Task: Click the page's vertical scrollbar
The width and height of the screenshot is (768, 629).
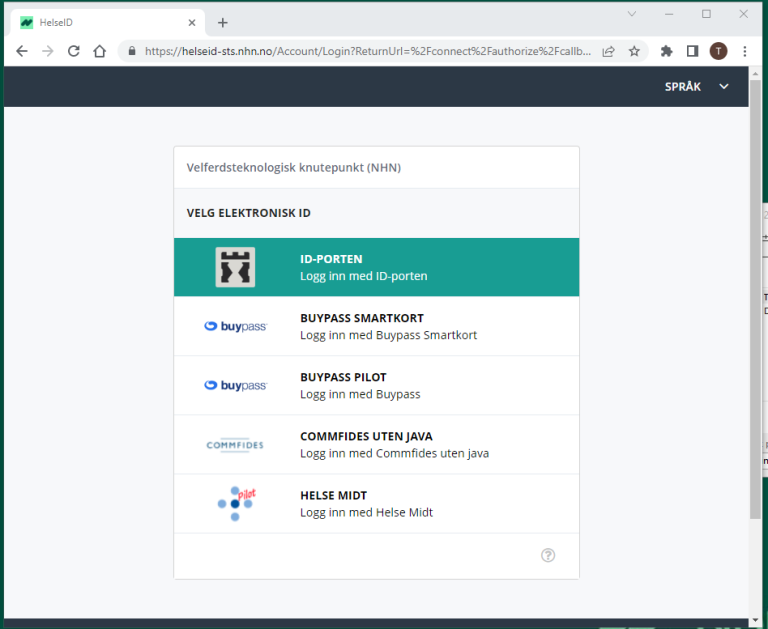Action: click(755, 300)
